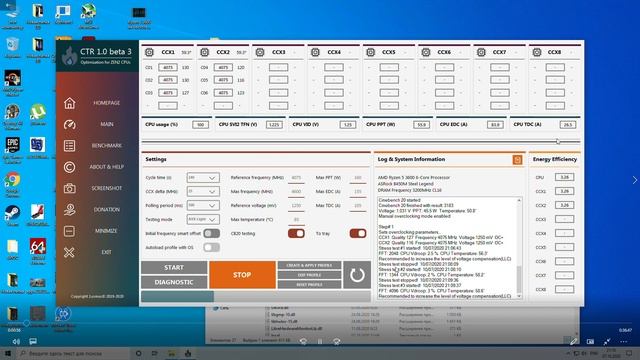The height and width of the screenshot is (360, 640).
Task: Click the orange copy icon in Log header
Action: (x=517, y=160)
